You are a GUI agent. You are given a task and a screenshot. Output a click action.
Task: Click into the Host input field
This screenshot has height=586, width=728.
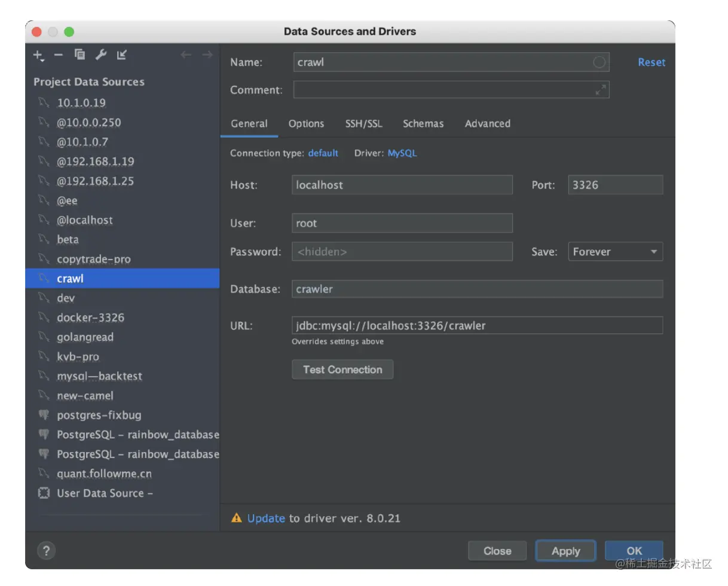[x=402, y=185]
